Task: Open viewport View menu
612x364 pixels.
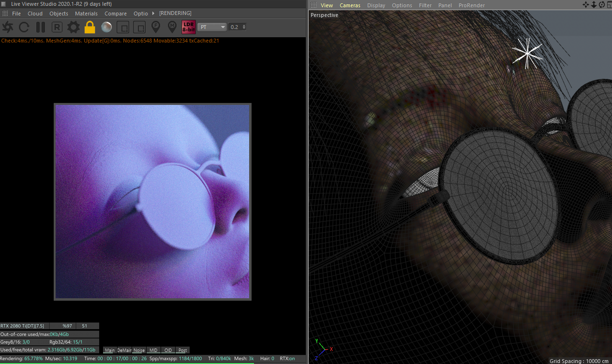Action: [327, 5]
